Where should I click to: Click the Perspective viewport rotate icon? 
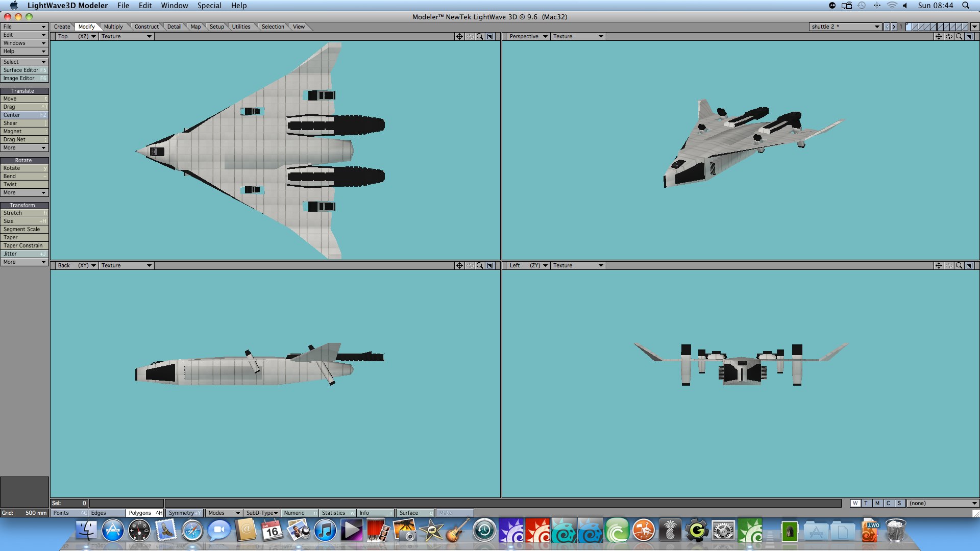coord(949,36)
